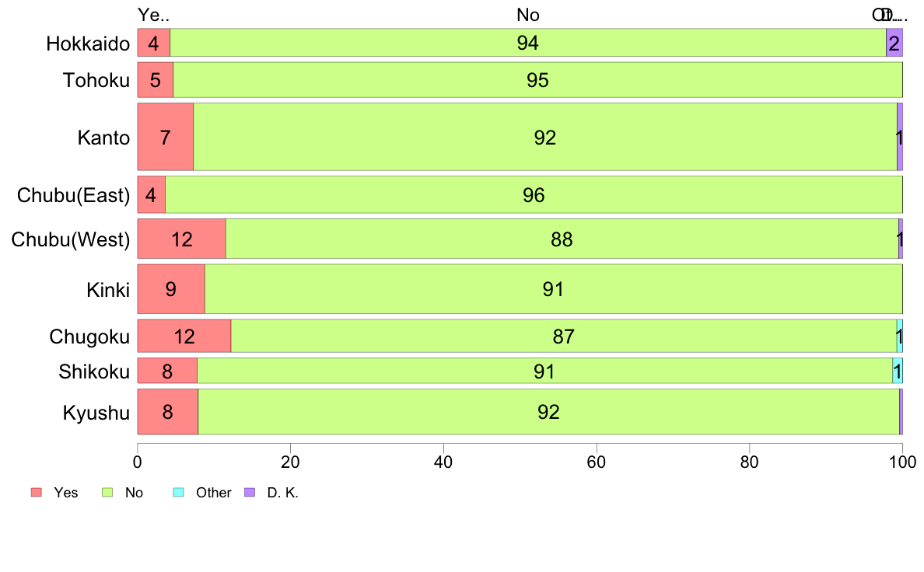Click the Other legend label text
This screenshot has width=924, height=572.
(213, 493)
